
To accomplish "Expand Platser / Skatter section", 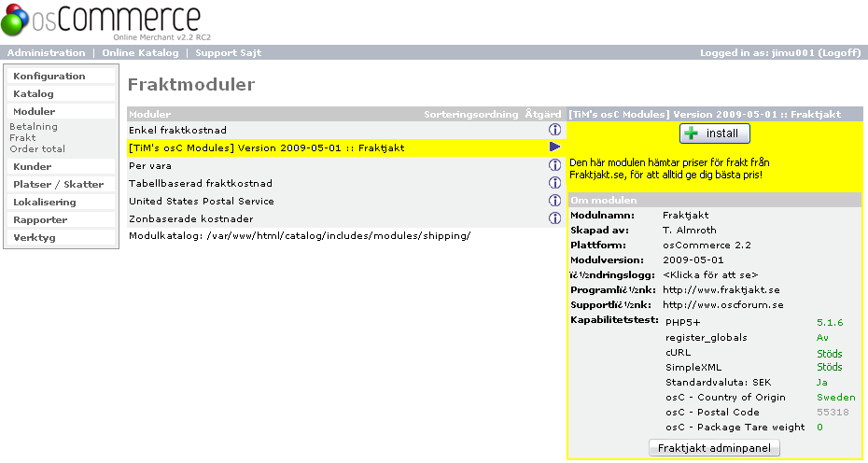I will [x=61, y=184].
